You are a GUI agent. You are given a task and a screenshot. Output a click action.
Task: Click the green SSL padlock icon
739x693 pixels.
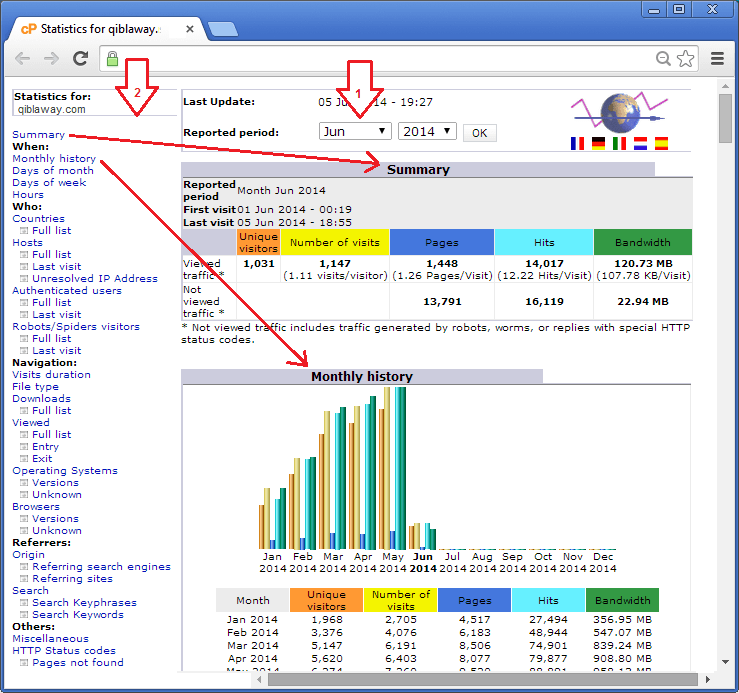point(113,59)
